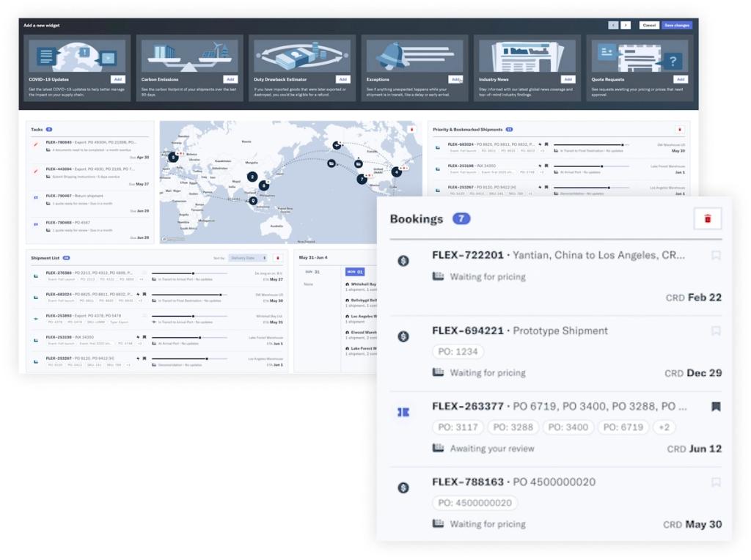Add the Duty Drawback Estimator widget
The width and height of the screenshot is (751, 560).
(x=343, y=79)
